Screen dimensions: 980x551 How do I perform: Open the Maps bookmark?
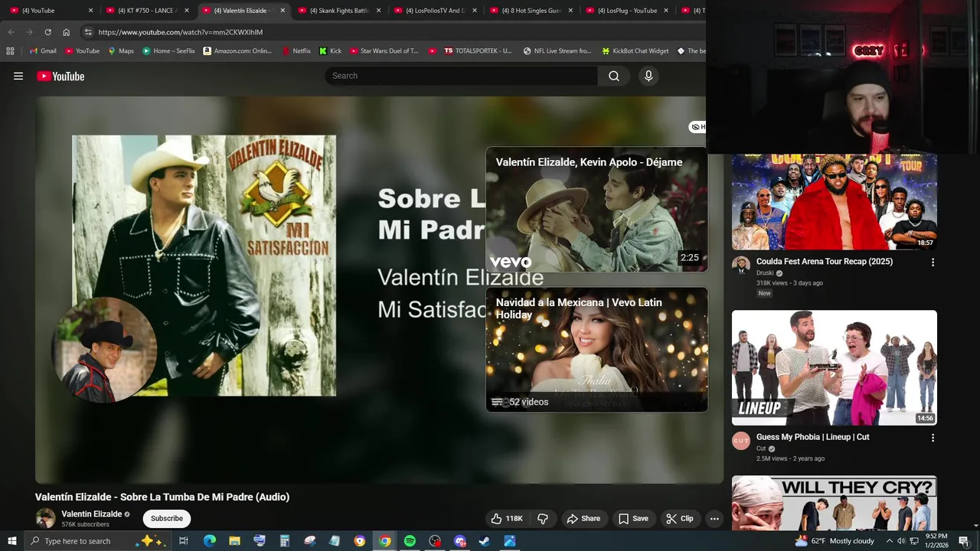(x=121, y=51)
